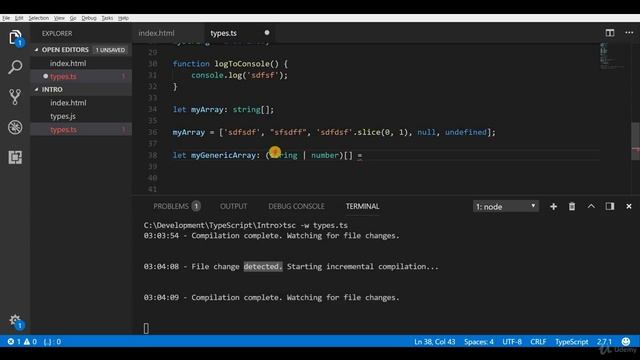Close the terminal panel
This screenshot has height=360, width=640.
pyautogui.click(x=629, y=207)
